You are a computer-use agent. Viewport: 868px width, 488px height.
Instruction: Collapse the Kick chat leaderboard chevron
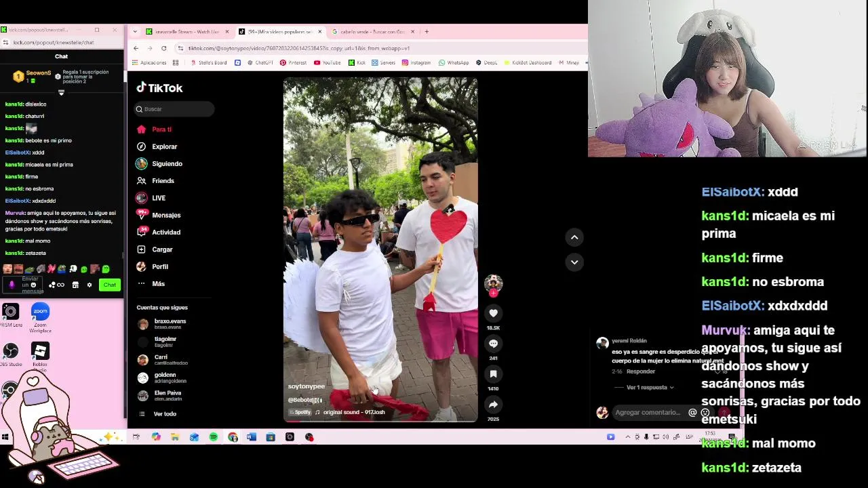click(x=61, y=93)
